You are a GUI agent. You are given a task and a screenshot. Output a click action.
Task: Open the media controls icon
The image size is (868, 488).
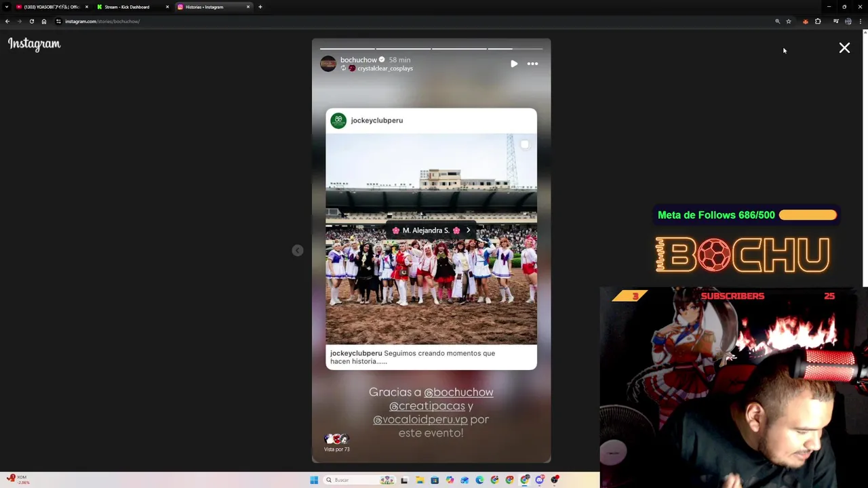point(836,21)
